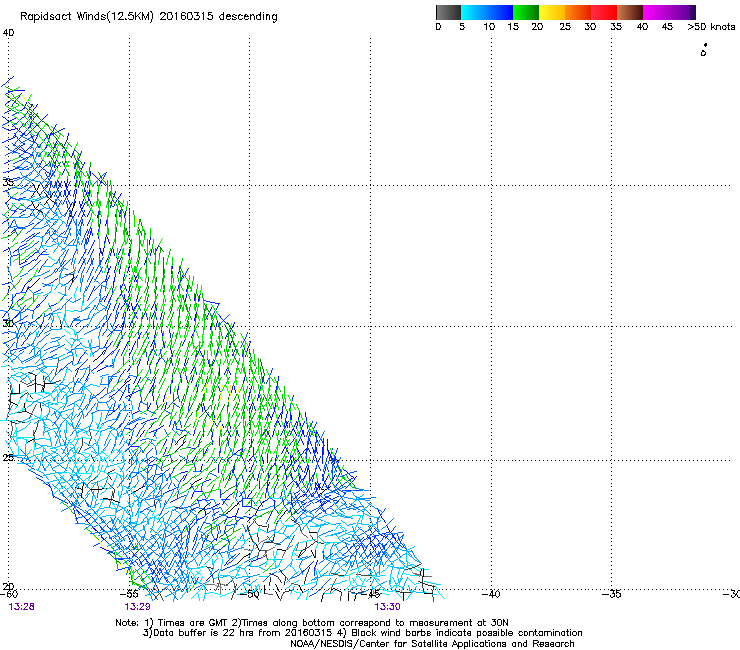Click the '13:28' time label
The height and width of the screenshot is (650, 740).
click(x=21, y=607)
